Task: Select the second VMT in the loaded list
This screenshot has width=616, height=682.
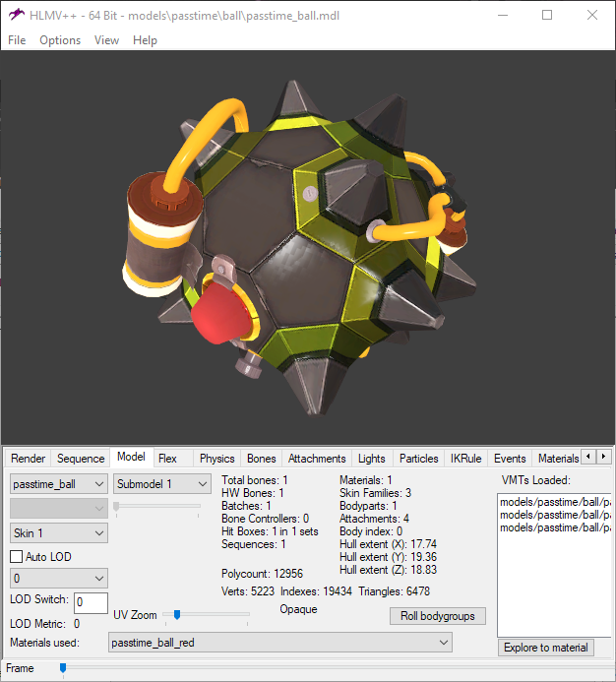Action: 555,515
